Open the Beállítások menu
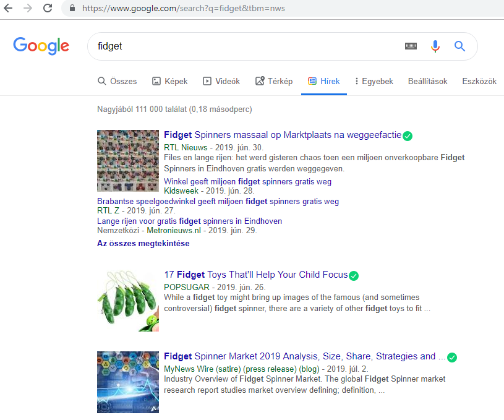Image resolution: width=504 pixels, height=420 pixels. click(427, 82)
